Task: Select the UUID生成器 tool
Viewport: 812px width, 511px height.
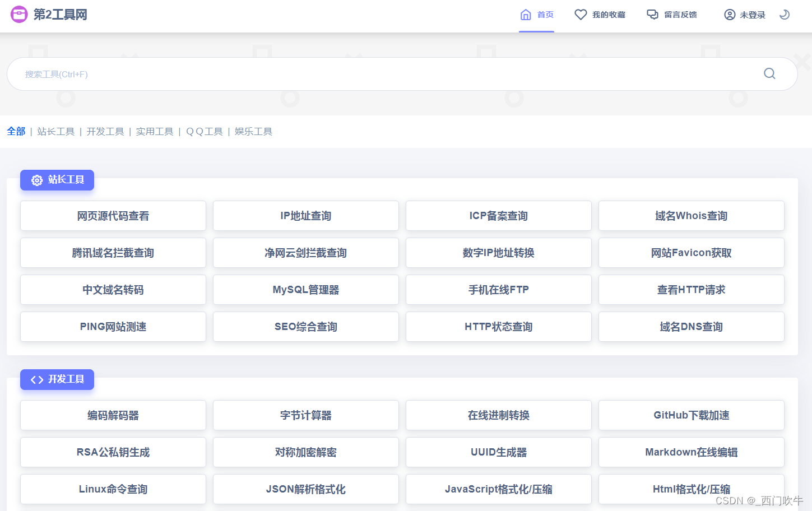Action: click(x=499, y=452)
